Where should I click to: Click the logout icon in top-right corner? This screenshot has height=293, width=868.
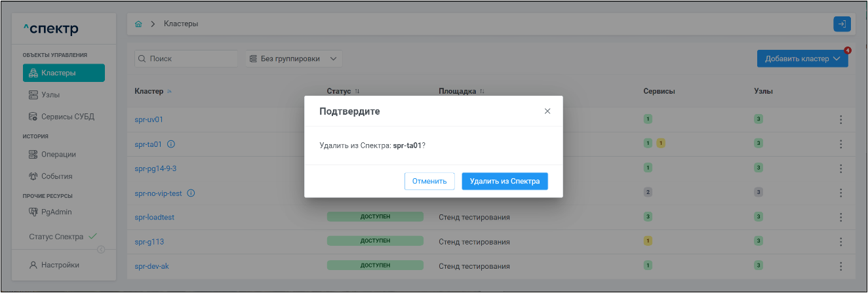coord(842,24)
